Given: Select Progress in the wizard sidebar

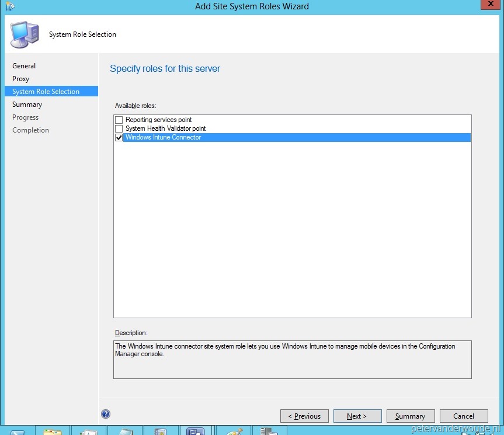Looking at the screenshot, I should coord(25,117).
